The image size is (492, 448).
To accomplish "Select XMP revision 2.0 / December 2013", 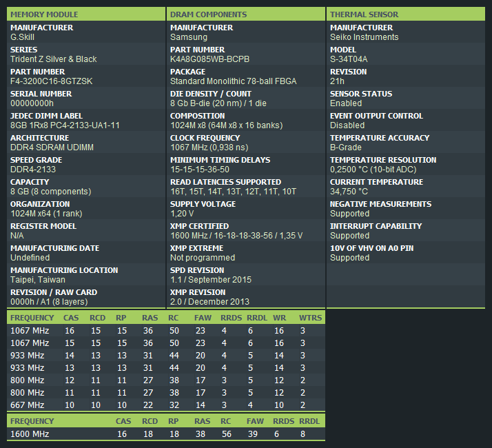I will 210,302.
